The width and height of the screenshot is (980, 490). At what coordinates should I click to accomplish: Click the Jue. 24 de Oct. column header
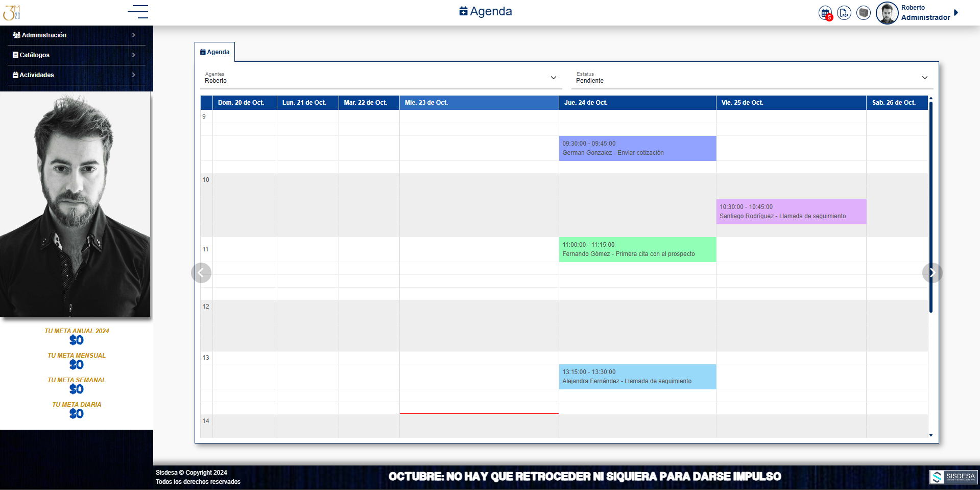point(637,103)
